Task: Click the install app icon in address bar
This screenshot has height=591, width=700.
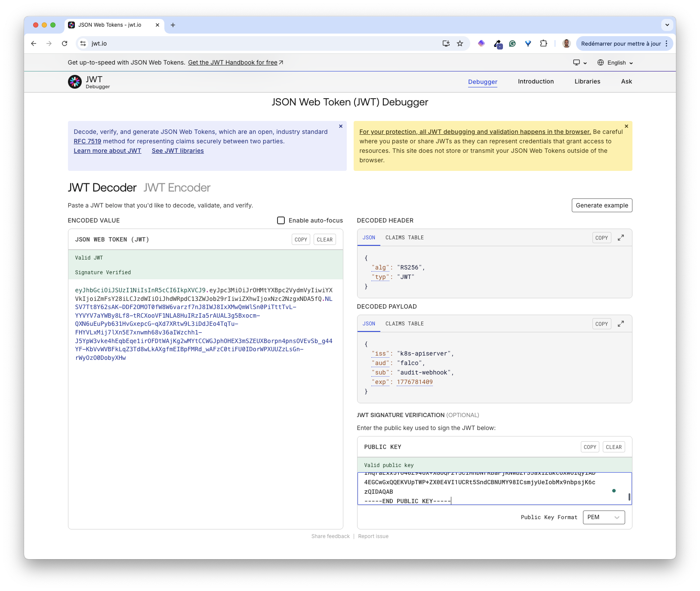Action: click(x=446, y=43)
